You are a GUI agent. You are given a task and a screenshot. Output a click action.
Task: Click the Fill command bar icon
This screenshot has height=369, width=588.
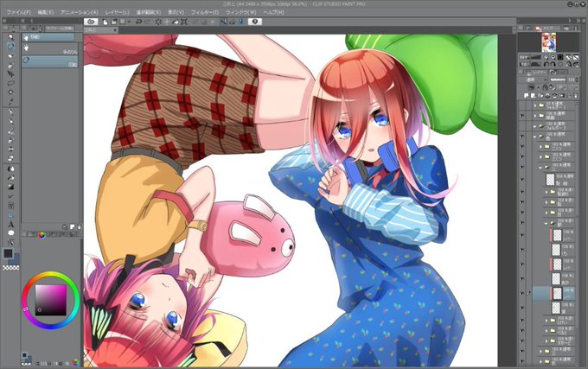[x=176, y=22]
